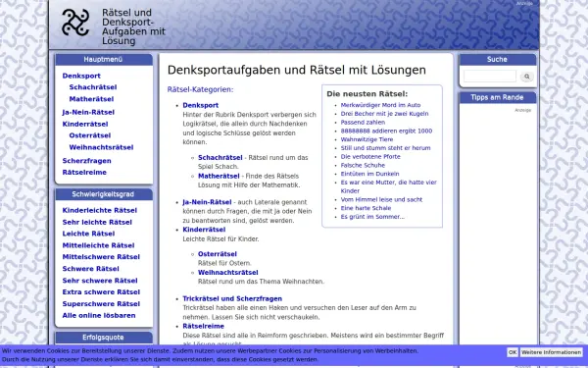Image resolution: width=588 pixels, height=368 pixels.
Task: Open 'Die verbotene Pforte' puzzle
Action: coord(370,157)
